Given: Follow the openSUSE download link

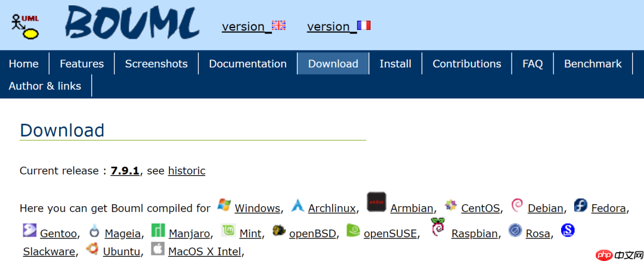Looking at the screenshot, I should [x=391, y=234].
